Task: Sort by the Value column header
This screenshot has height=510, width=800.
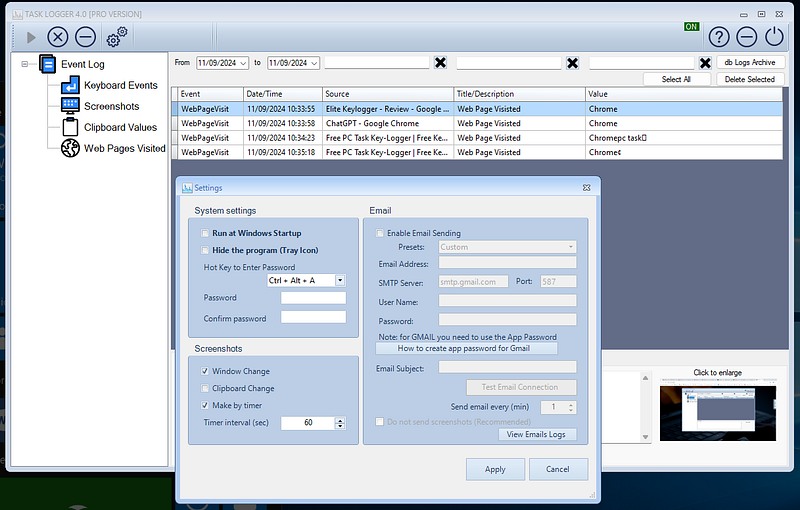Action: click(684, 94)
